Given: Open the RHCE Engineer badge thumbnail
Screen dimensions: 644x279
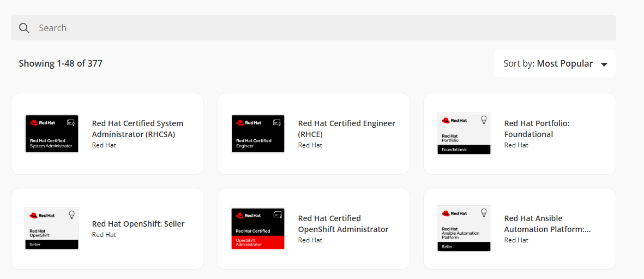Looking at the screenshot, I should tap(258, 134).
